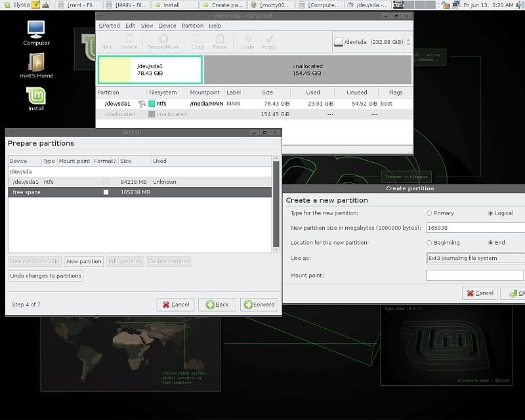Open the Help menu in GParted
This screenshot has width=525, height=420.
pyautogui.click(x=215, y=26)
